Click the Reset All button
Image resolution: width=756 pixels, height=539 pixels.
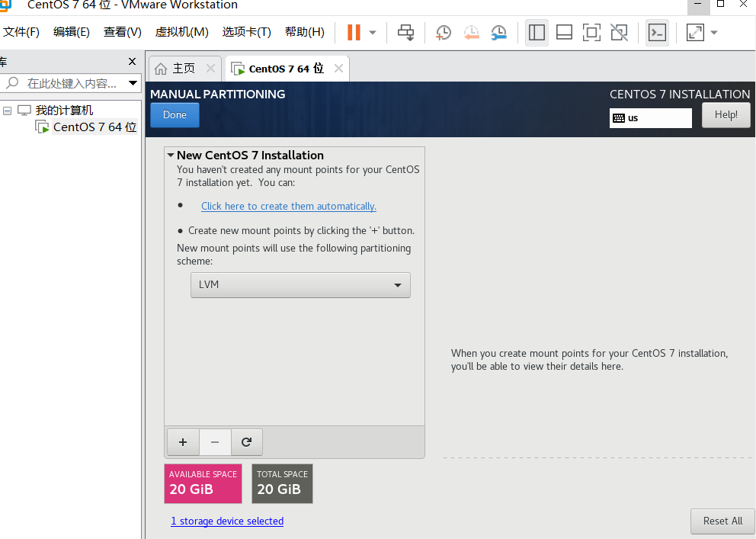[x=722, y=521]
